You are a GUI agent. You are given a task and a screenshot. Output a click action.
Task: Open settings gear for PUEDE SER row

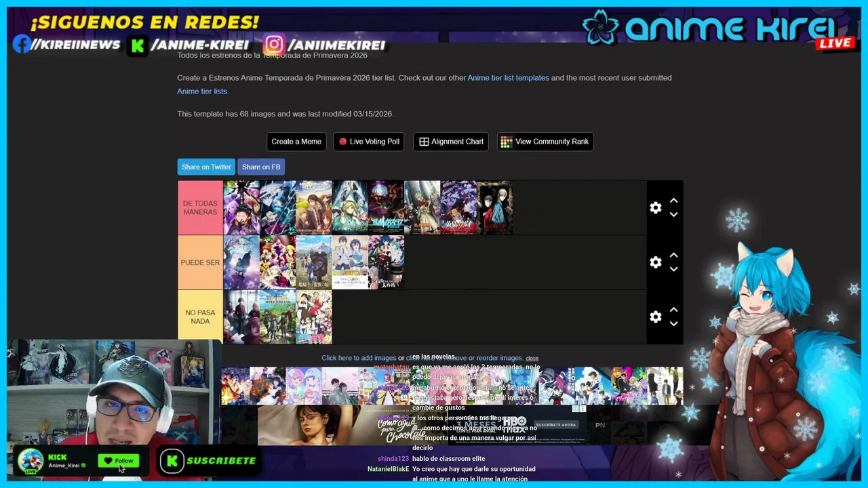point(655,262)
